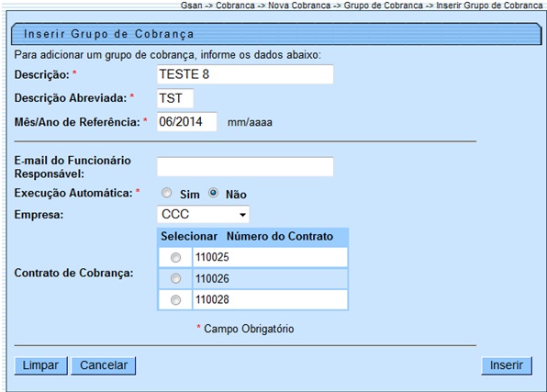Click the Execução Automática label
This screenshot has height=392, width=547.
coord(73,193)
